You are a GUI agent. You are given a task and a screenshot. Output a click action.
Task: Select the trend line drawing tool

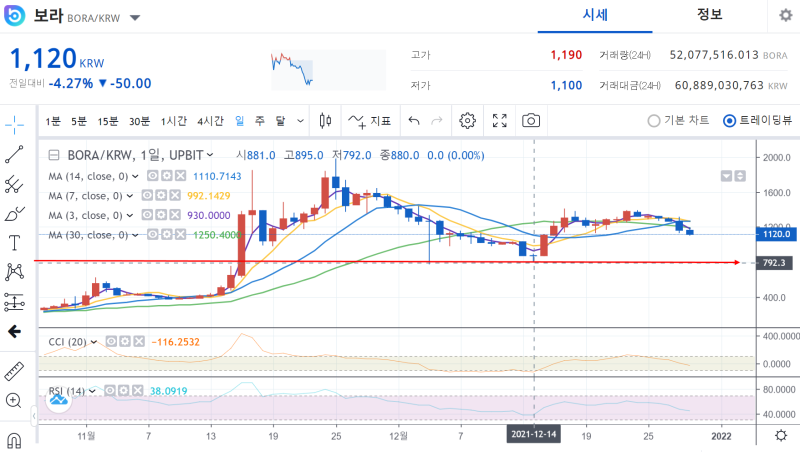point(14,154)
